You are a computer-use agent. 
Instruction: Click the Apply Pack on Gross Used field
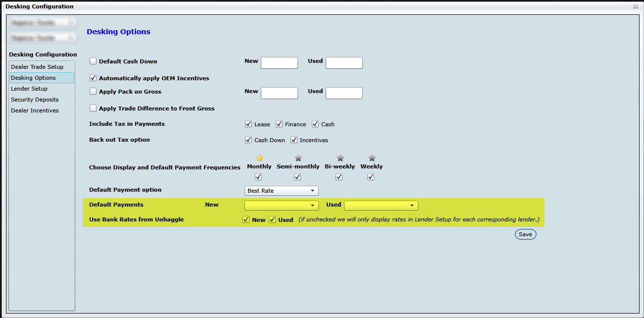(344, 93)
